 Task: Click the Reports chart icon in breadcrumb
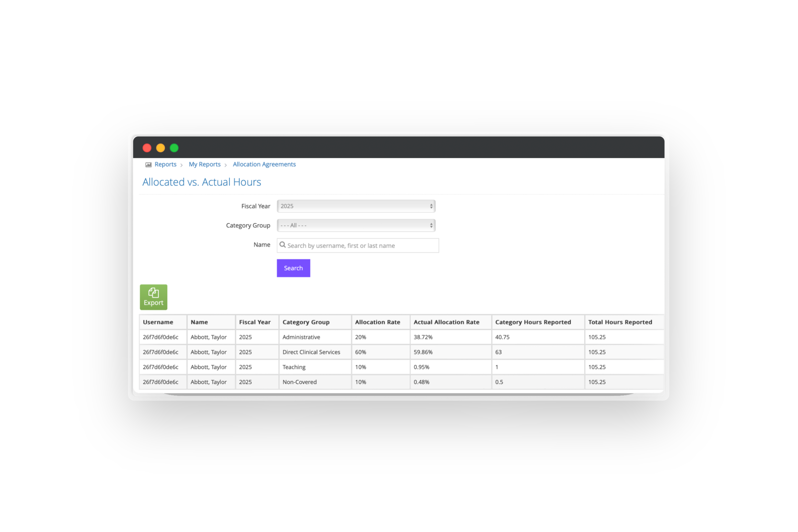click(x=148, y=165)
